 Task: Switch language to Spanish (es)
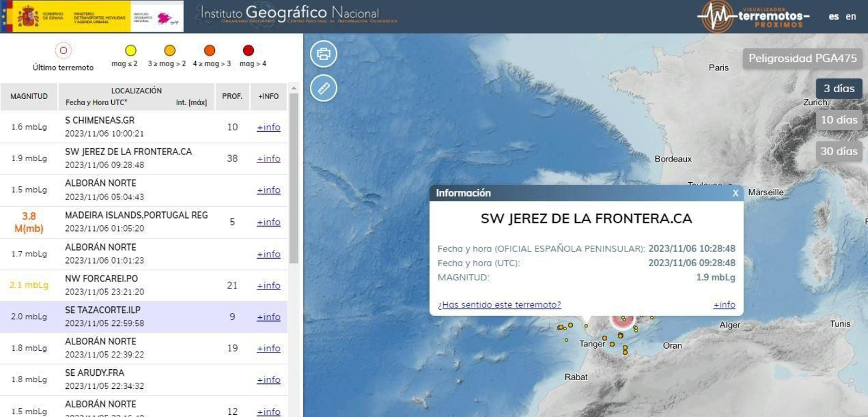pos(834,17)
